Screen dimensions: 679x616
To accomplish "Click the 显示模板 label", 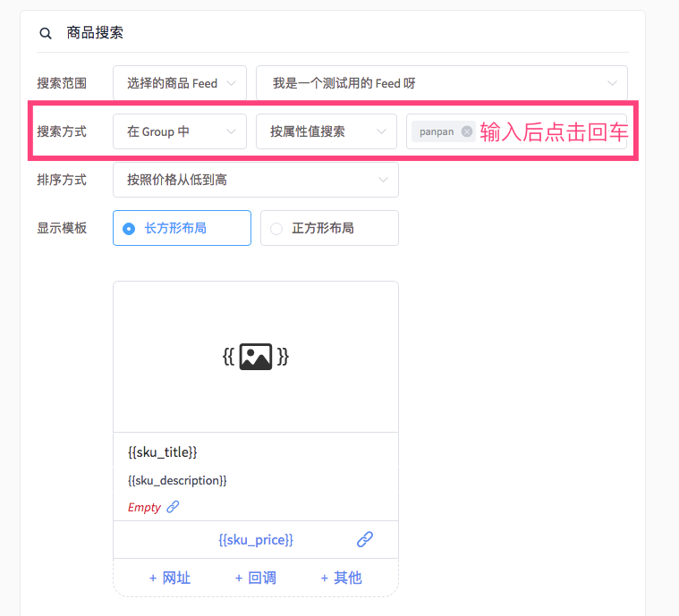I will (62, 228).
